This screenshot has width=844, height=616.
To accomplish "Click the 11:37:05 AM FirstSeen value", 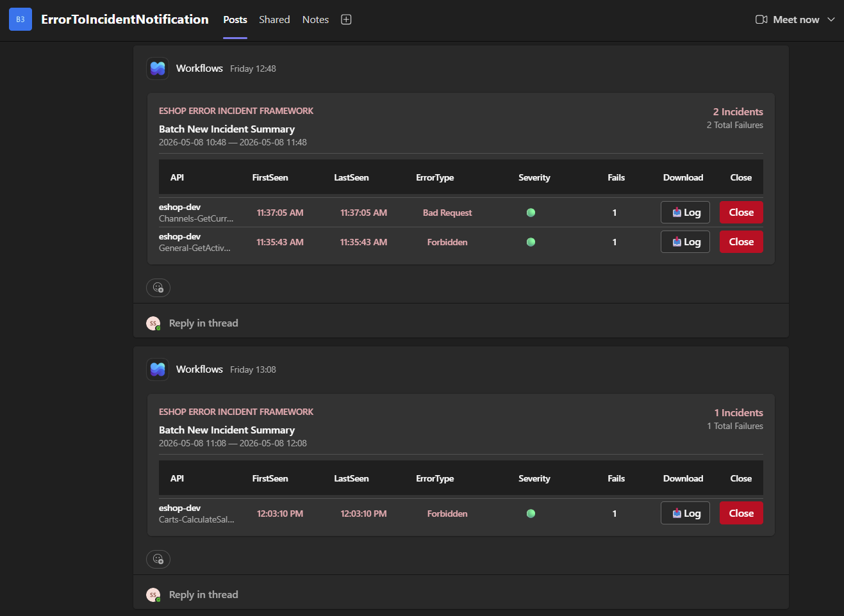I will [x=280, y=213].
